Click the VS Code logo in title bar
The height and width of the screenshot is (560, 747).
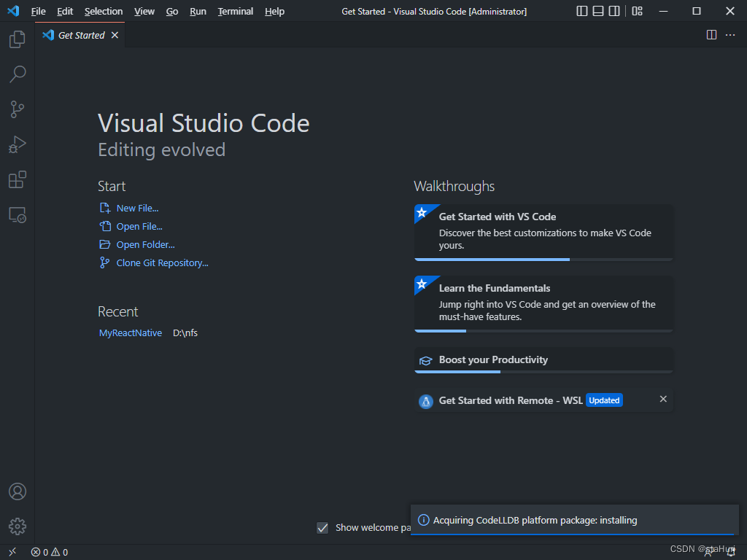click(x=13, y=11)
